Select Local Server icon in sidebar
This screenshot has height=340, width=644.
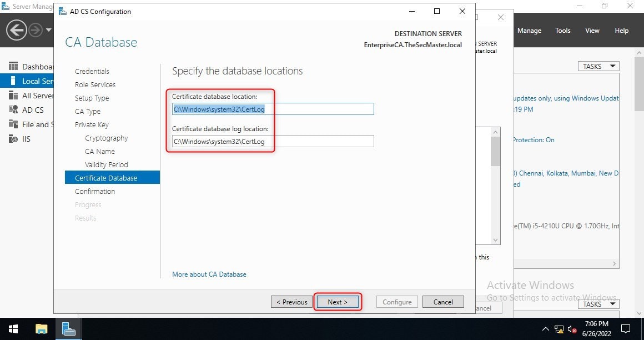[x=13, y=81]
